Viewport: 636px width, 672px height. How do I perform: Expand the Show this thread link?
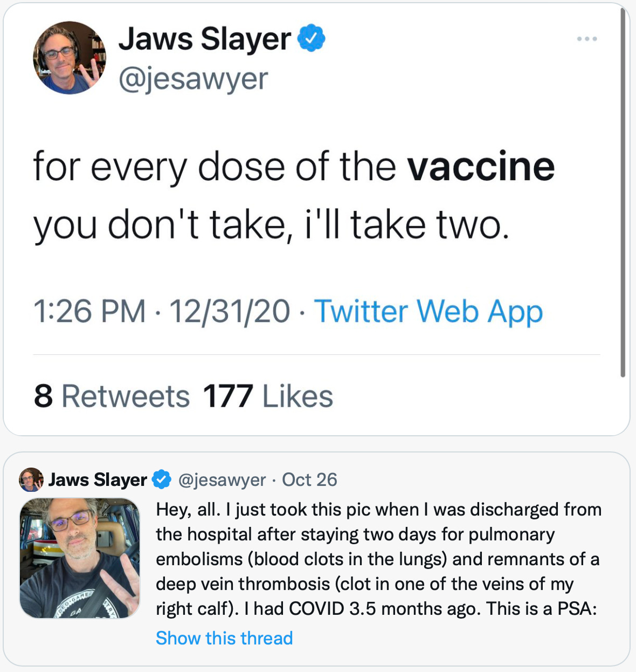[224, 638]
